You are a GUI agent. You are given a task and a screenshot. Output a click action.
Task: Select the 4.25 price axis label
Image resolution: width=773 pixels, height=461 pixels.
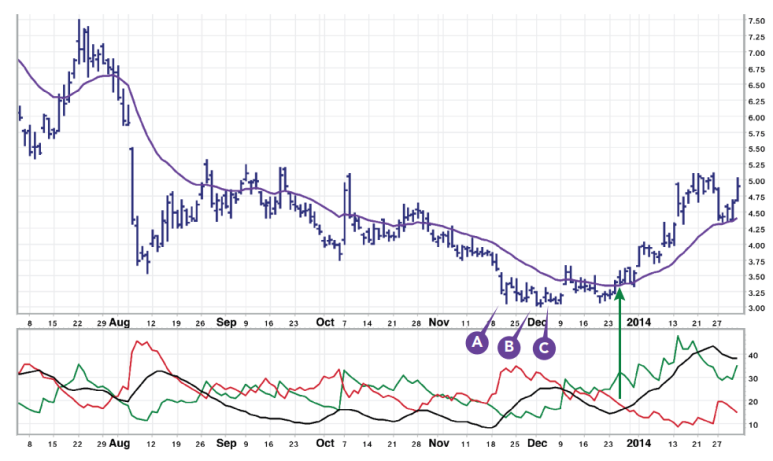(x=757, y=229)
